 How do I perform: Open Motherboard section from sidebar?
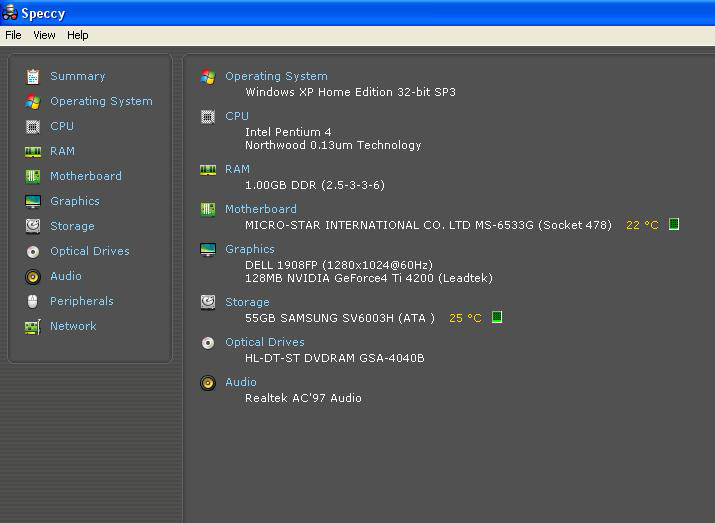[86, 176]
